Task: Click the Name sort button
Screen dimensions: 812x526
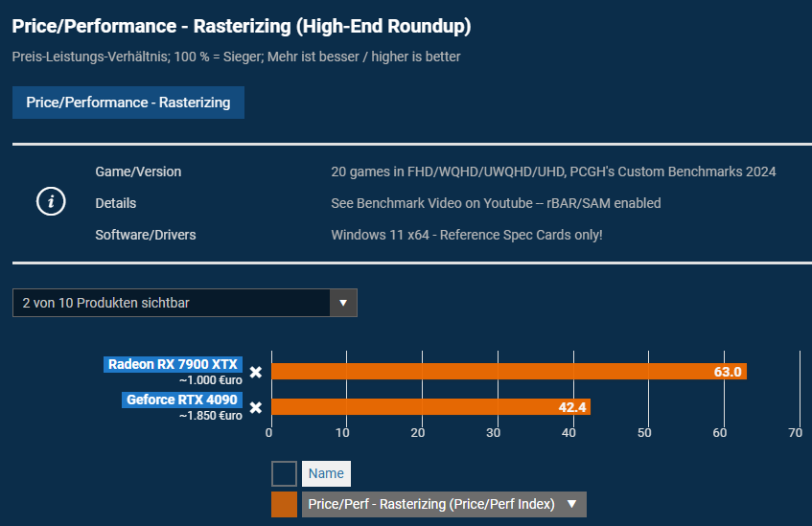Action: click(x=326, y=473)
